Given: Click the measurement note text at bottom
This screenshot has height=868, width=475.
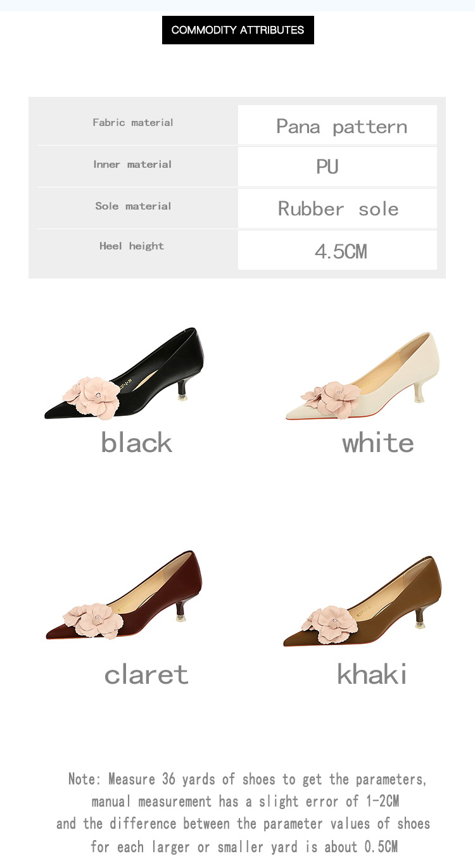Looking at the screenshot, I should coord(244,812).
